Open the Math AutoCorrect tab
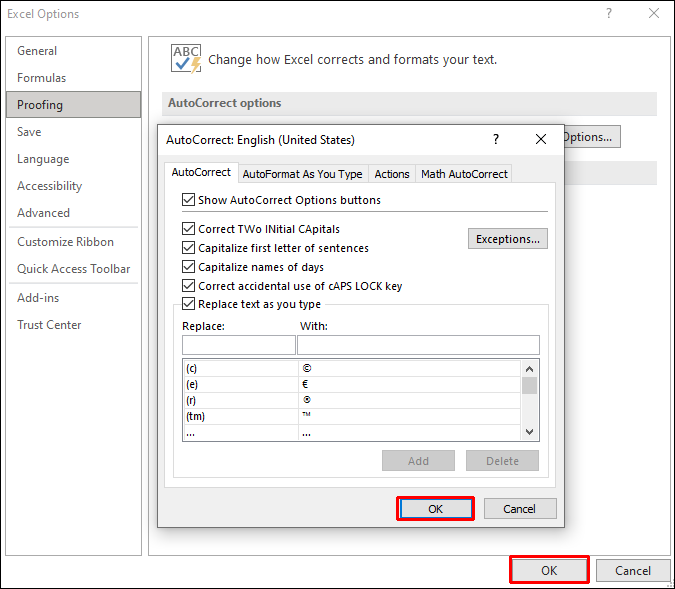Screen dimensions: 675x589 (464, 174)
